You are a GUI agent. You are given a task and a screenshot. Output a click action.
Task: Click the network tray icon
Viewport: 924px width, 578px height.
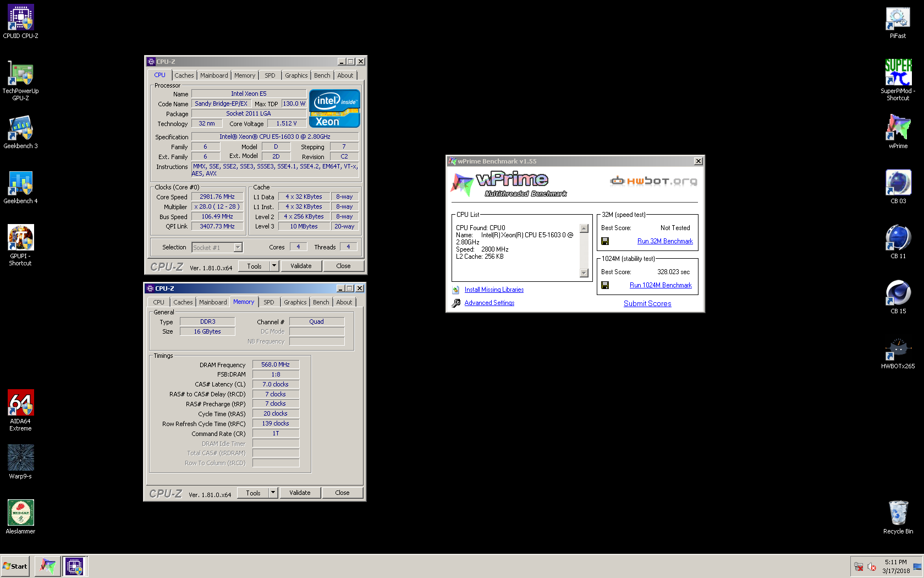[x=858, y=566]
